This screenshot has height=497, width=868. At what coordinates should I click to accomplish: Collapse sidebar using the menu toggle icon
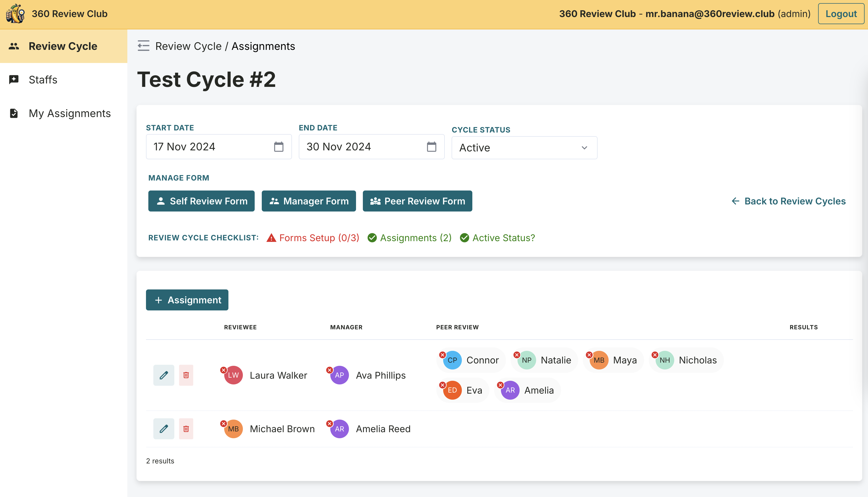(143, 46)
